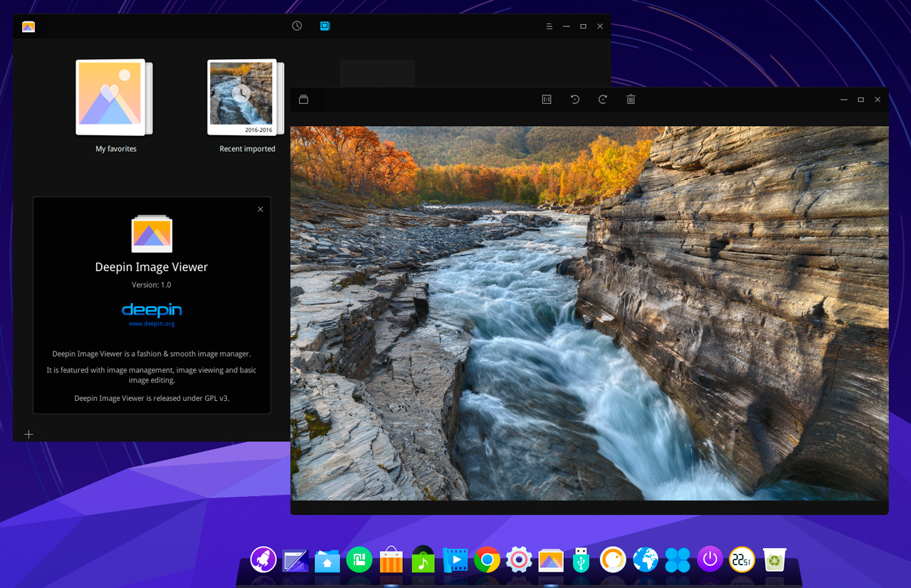Open the Deepin Store shopping bag icon
The width and height of the screenshot is (911, 588).
pos(391,560)
